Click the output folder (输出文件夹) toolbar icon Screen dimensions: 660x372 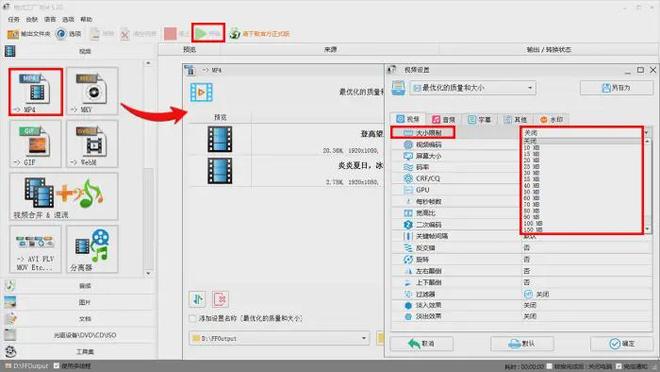(13, 34)
